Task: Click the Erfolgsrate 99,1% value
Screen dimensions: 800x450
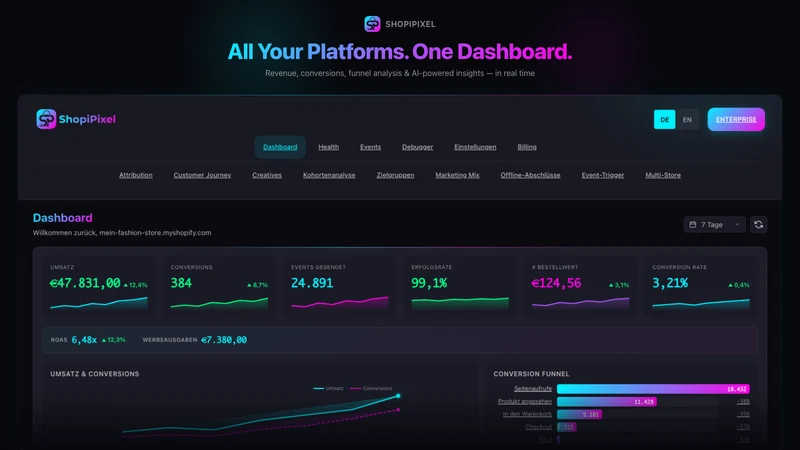Action: point(429,283)
